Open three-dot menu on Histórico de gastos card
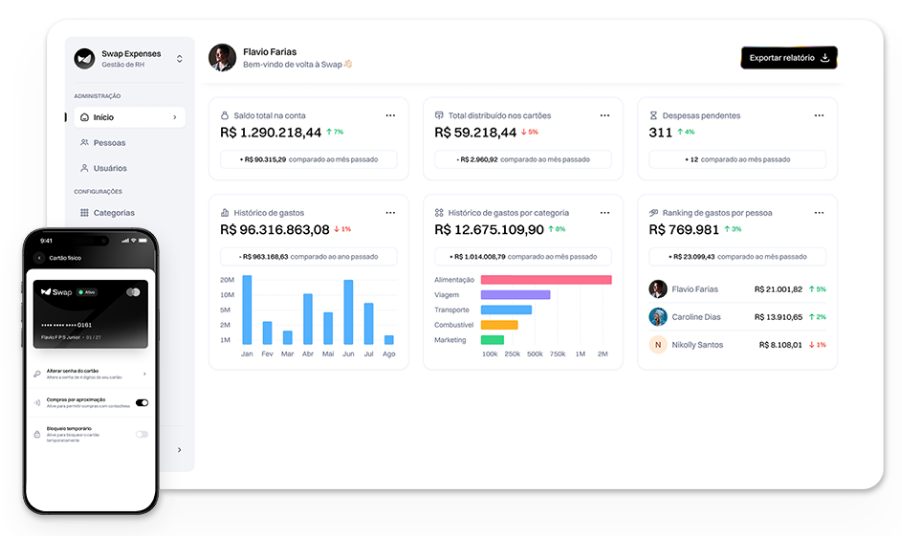This screenshot has width=902, height=536. pos(391,212)
